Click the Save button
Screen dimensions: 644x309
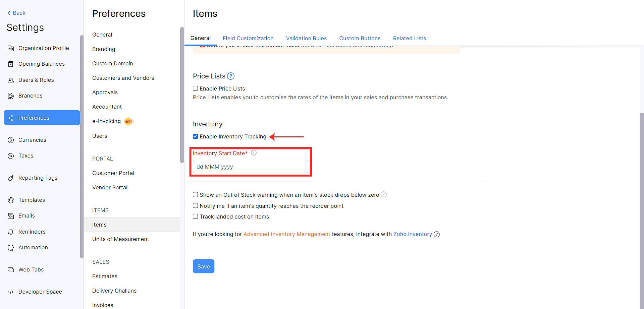coord(203,266)
